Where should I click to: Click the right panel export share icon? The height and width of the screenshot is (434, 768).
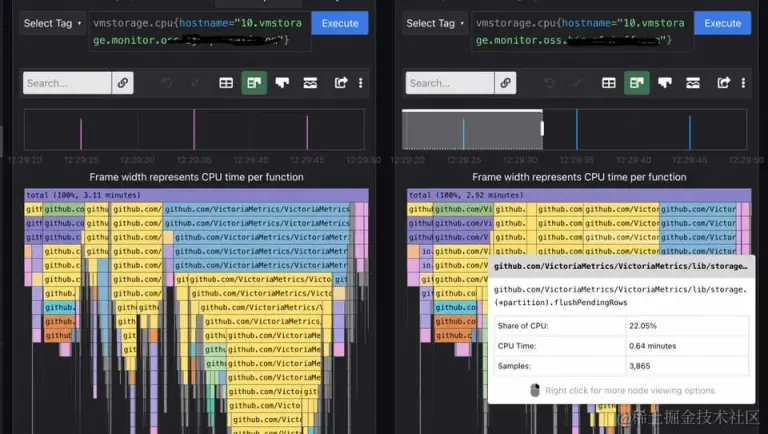[723, 83]
